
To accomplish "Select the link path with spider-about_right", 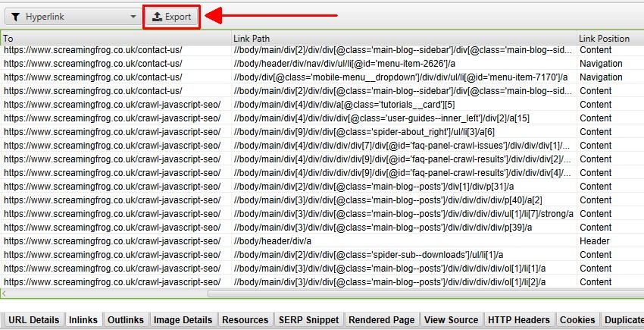I will (364, 132).
